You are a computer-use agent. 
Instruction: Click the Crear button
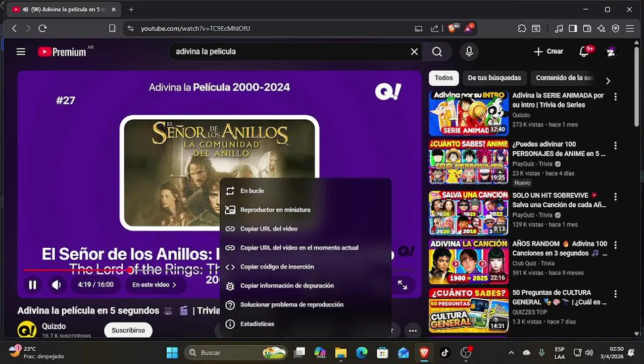point(549,52)
